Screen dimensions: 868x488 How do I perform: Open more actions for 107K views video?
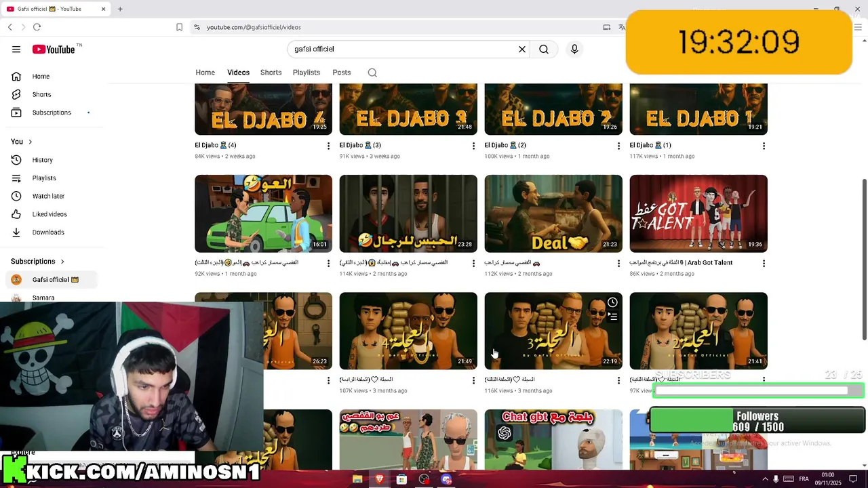[473, 381]
